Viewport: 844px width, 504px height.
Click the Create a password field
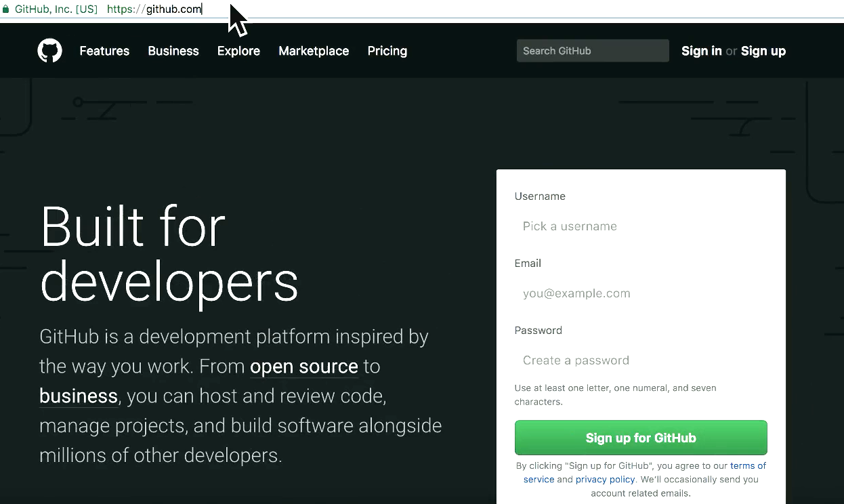pyautogui.click(x=641, y=360)
